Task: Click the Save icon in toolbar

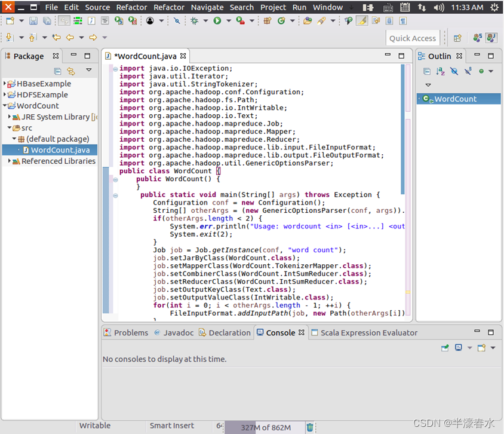Action: [33, 21]
